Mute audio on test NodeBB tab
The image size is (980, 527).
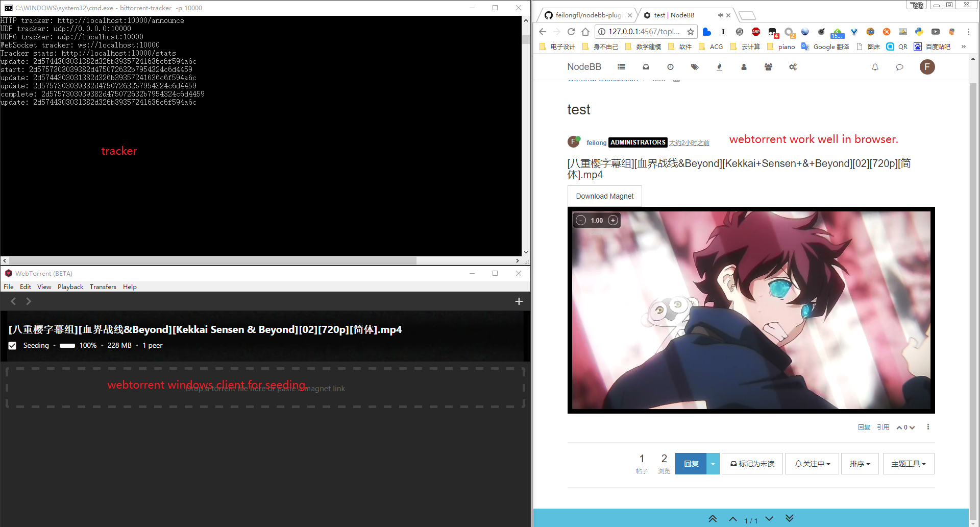[720, 15]
